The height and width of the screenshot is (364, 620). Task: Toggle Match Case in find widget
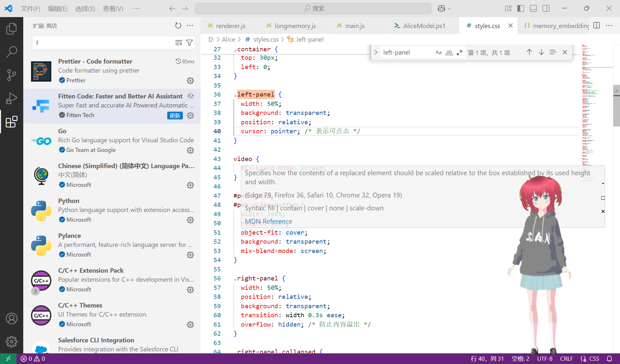pos(438,52)
